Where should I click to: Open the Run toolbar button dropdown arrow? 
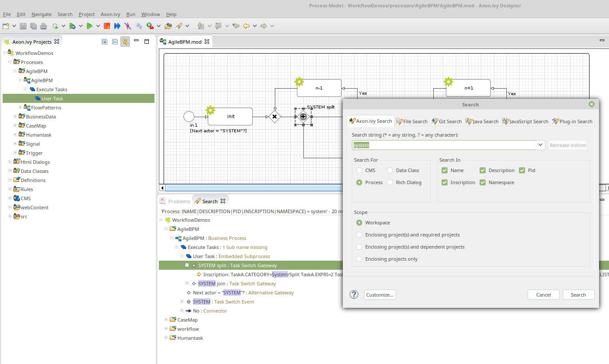[98, 26]
